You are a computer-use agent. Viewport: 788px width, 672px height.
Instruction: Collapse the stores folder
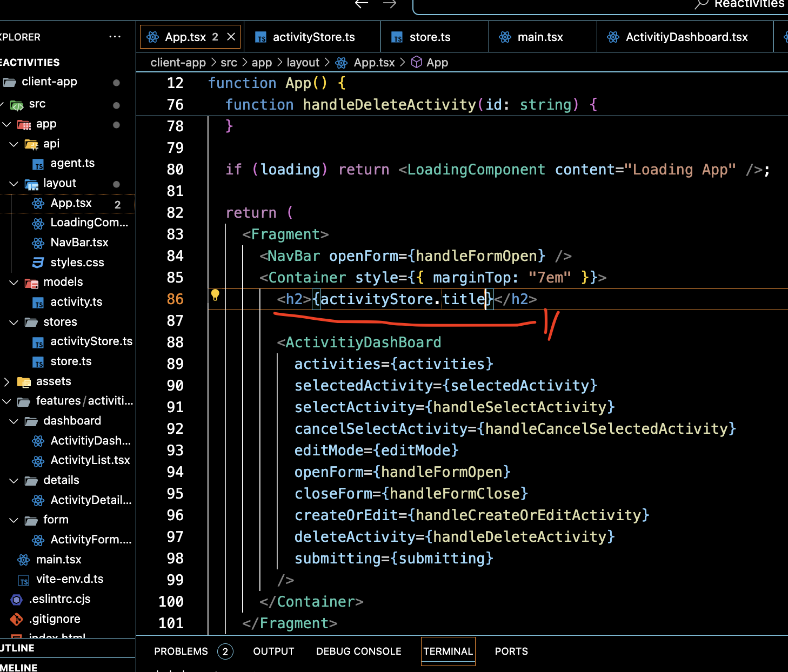click(x=14, y=322)
